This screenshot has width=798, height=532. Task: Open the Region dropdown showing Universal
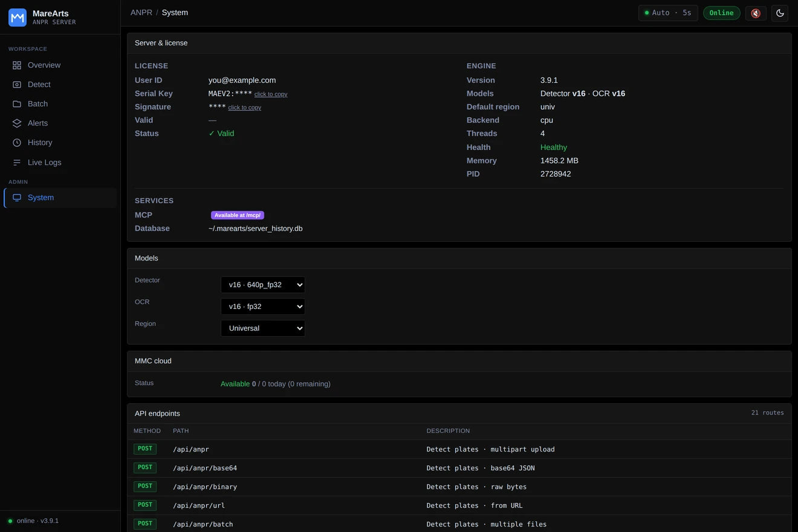tap(263, 328)
